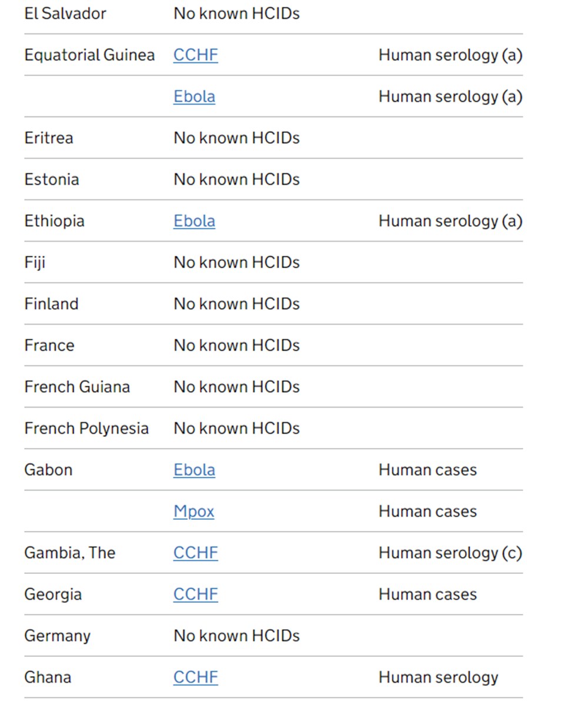Open the Mpox link under Gabon

coord(193,512)
